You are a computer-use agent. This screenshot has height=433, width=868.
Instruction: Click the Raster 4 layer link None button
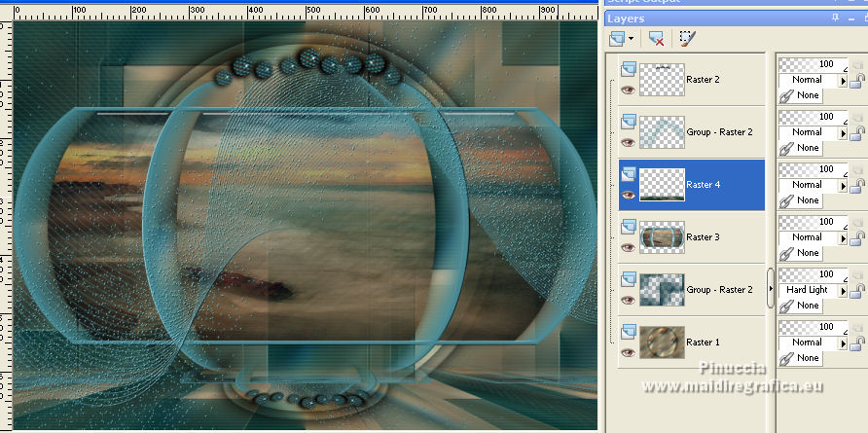801,200
